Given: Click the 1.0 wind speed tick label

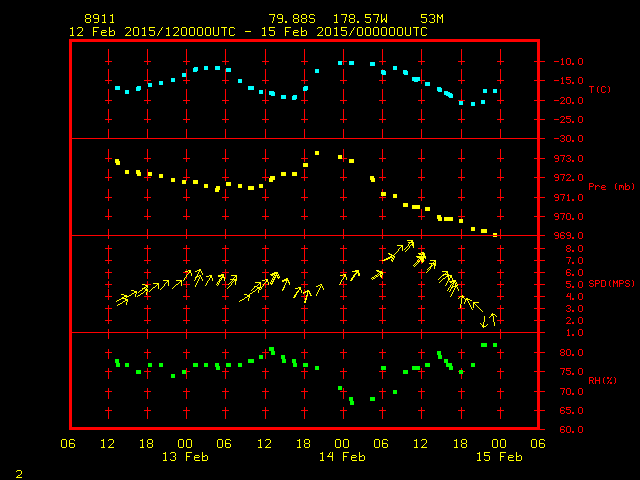Looking at the screenshot, I should click(574, 333).
